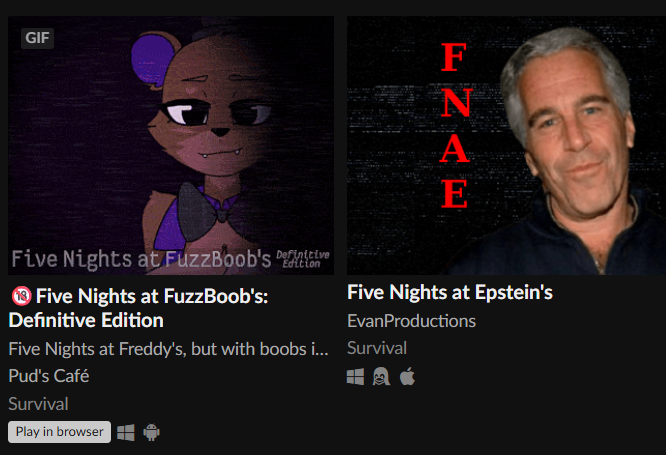Image resolution: width=666 pixels, height=455 pixels.
Task: Click the truncated Five Nights at Freddy's description text
Action: pos(168,349)
